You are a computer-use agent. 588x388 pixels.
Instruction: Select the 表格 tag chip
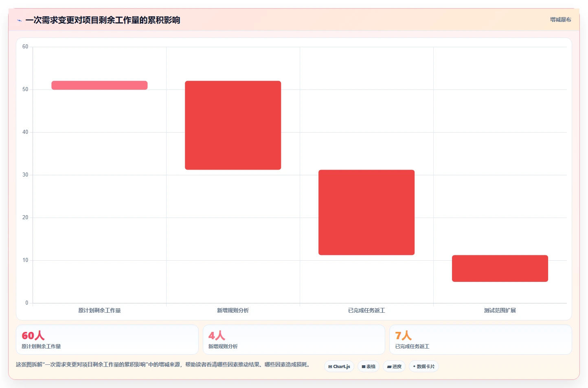369,366
